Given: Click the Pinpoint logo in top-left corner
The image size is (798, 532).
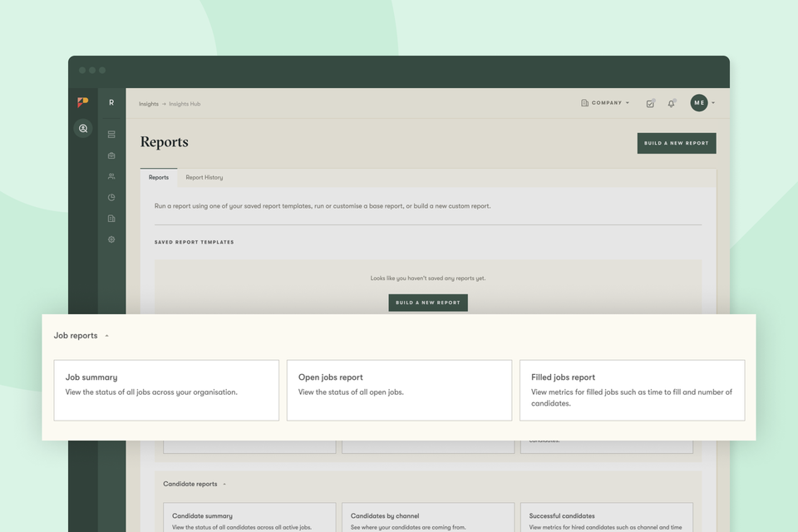Looking at the screenshot, I should tap(84, 101).
